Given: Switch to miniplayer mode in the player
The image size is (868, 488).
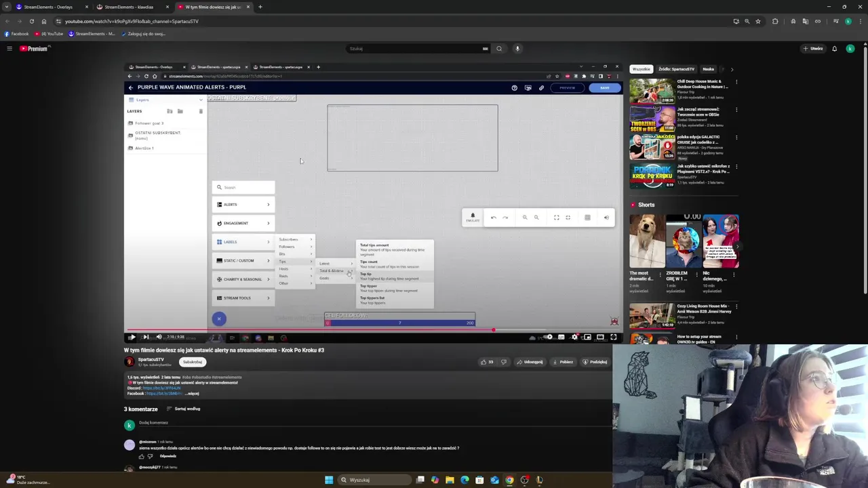Looking at the screenshot, I should 587,337.
